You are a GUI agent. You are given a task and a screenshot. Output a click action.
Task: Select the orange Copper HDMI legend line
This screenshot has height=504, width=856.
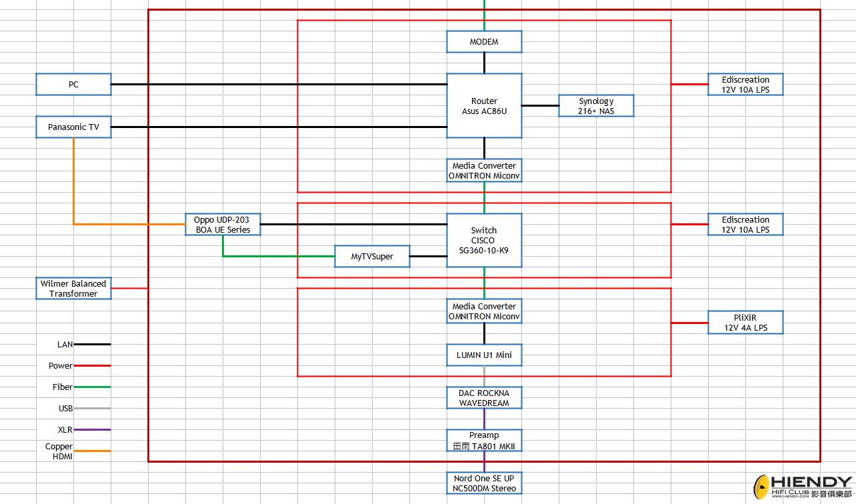92,451
